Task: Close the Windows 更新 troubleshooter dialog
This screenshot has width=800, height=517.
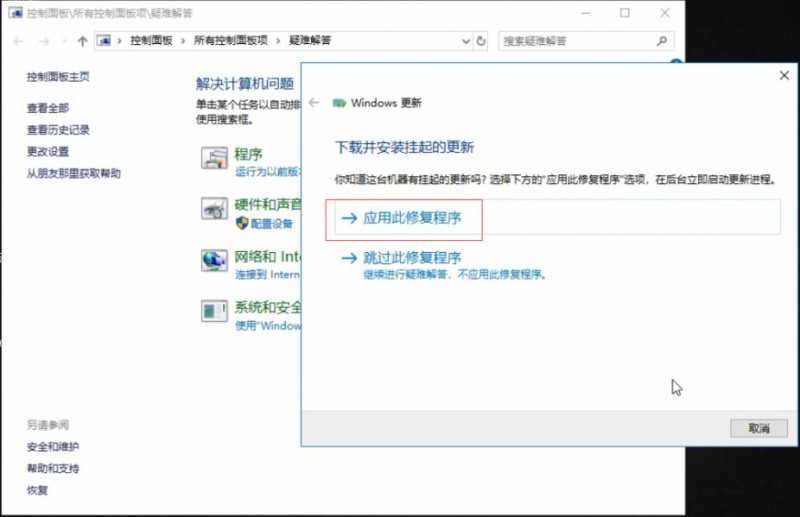Action: point(784,76)
